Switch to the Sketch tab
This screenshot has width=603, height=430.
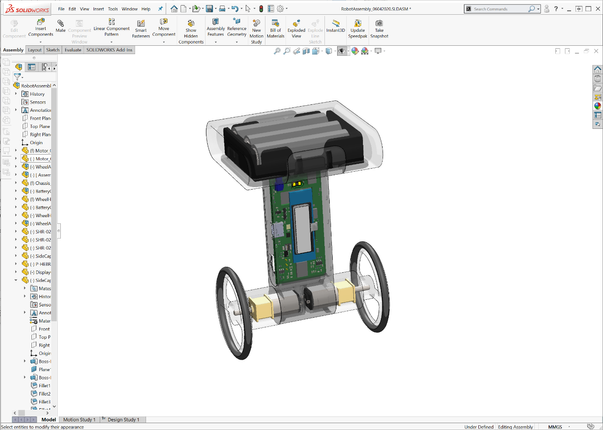[x=53, y=50]
